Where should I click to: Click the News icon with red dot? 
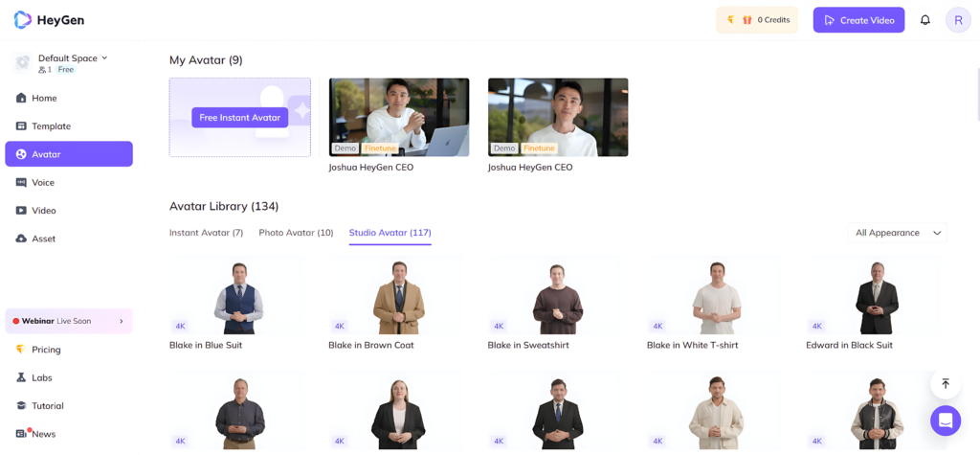23,433
